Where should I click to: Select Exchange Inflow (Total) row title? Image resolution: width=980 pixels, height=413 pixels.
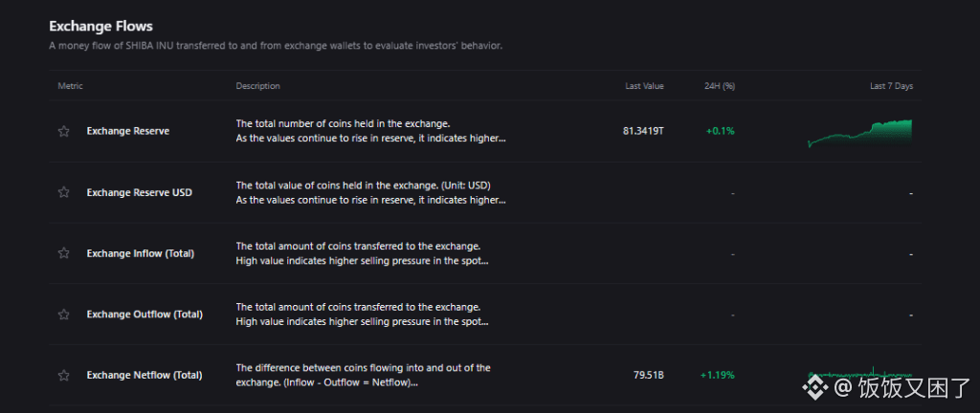[x=140, y=253]
